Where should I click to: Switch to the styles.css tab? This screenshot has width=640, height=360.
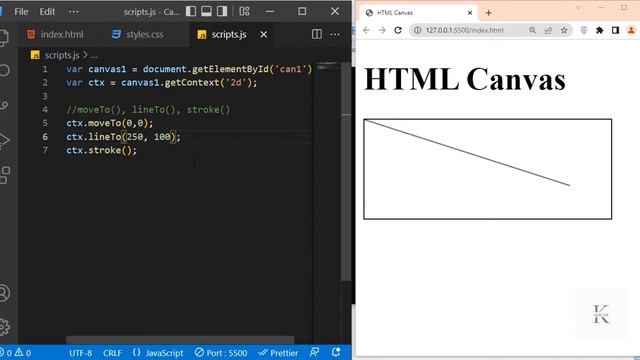click(x=138, y=35)
